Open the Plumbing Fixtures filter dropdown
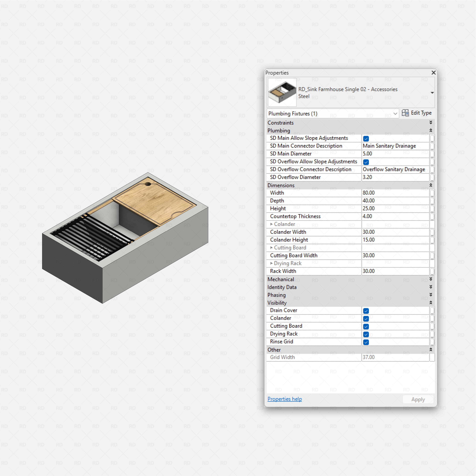476x476 pixels. click(x=395, y=114)
